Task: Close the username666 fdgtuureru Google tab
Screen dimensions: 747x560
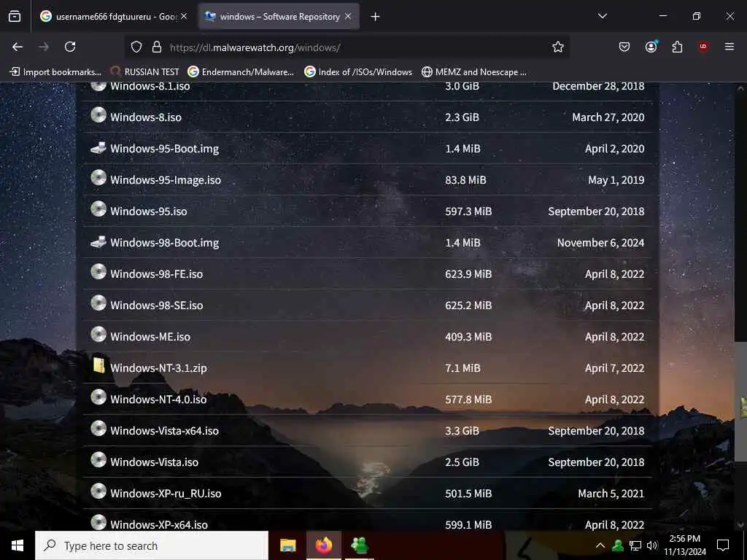Action: click(x=184, y=16)
